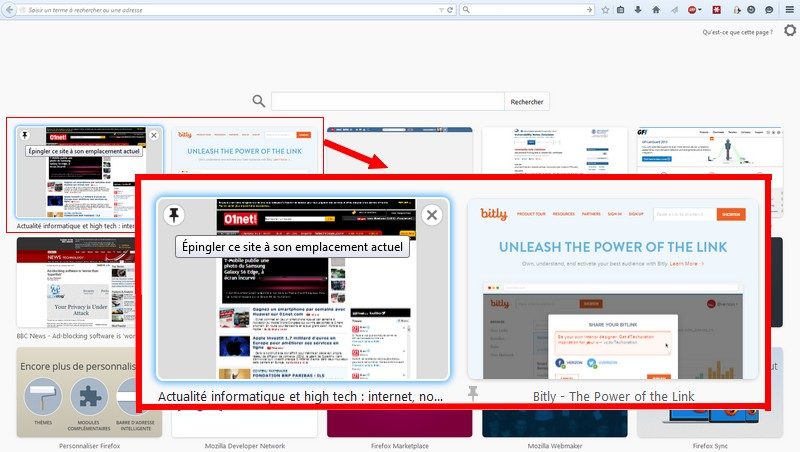This screenshot has width=800, height=452.
Task: Open the Downloads arrow icon
Action: click(x=638, y=10)
